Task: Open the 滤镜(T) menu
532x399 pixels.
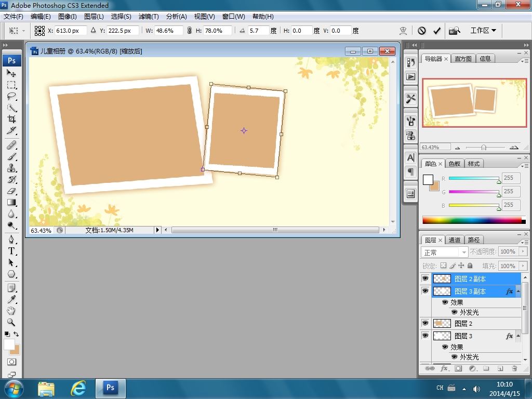Action: point(149,16)
